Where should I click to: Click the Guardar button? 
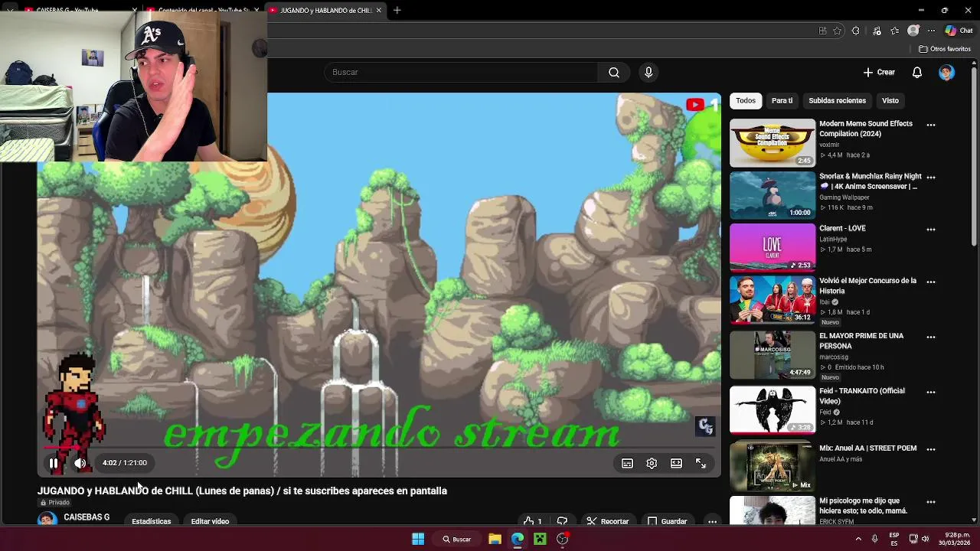[668, 521]
